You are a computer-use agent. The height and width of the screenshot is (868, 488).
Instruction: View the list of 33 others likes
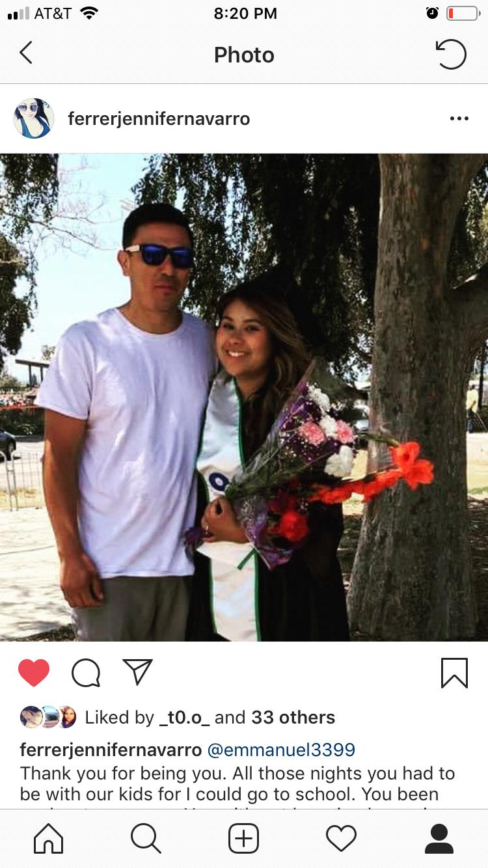(293, 717)
